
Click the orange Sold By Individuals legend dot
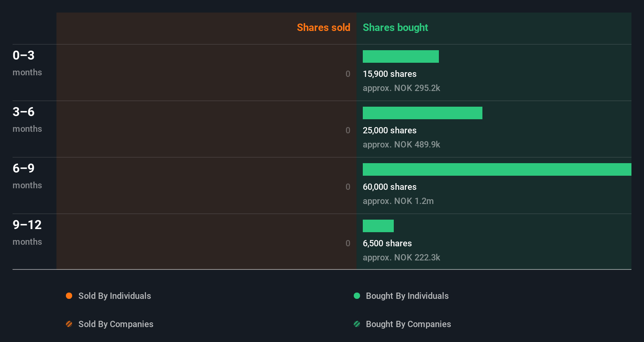click(69, 296)
